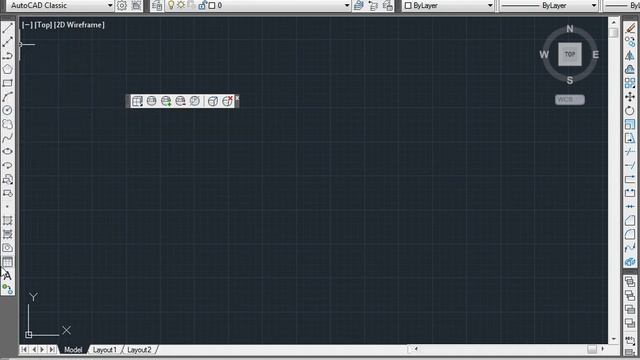
Task: Select the Insert Block tool
Action: 7,179
